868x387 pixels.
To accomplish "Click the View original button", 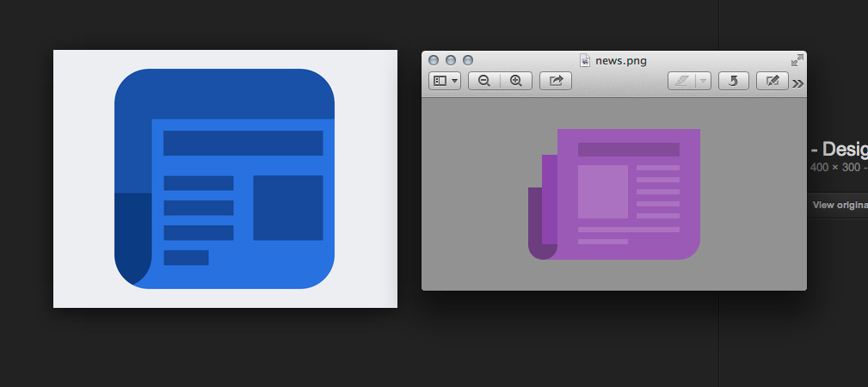I will click(x=839, y=205).
